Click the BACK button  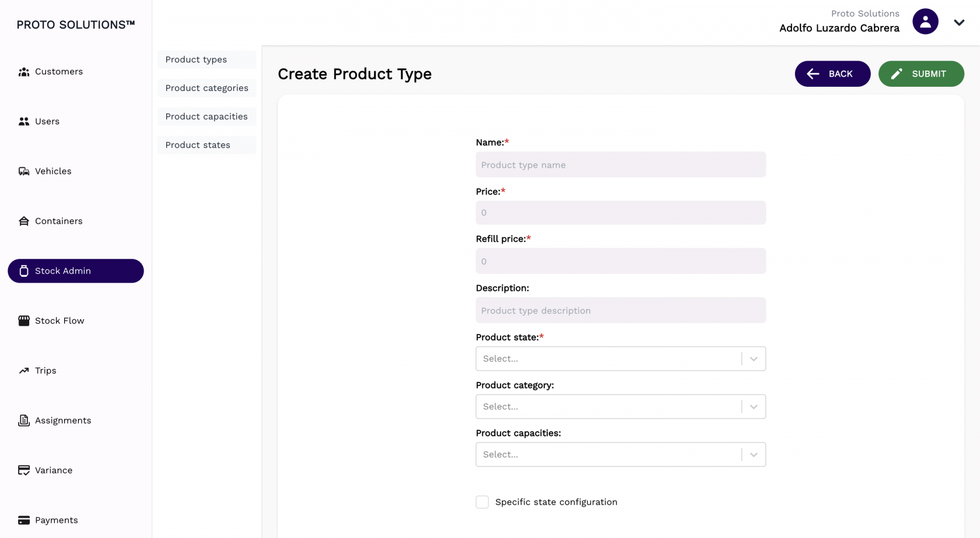[x=832, y=74]
